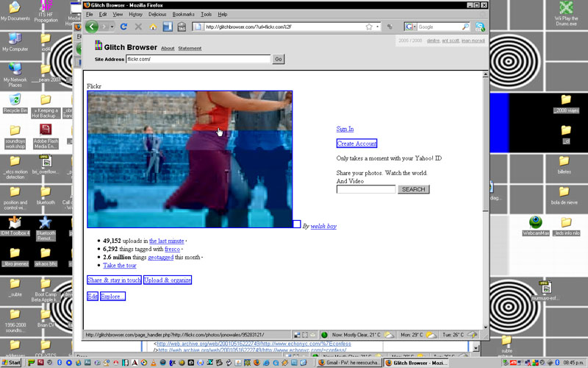588x368 pixels.
Task: Open the dimitre credit link
Action: tap(433, 40)
